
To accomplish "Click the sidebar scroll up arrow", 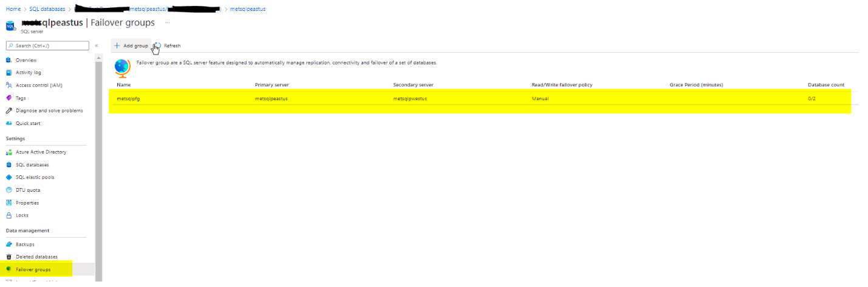I will coord(98,58).
